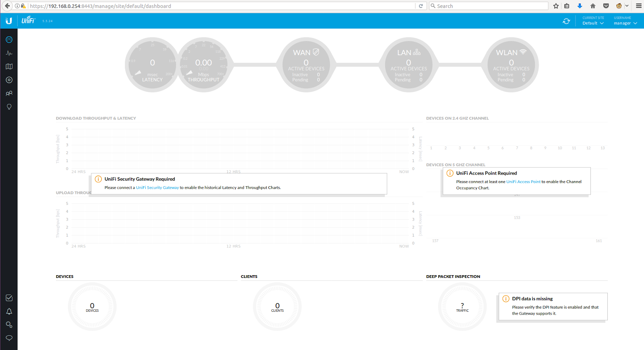Click the DOWNLOAD THROUGHPUT & LATENCY heading

point(96,118)
